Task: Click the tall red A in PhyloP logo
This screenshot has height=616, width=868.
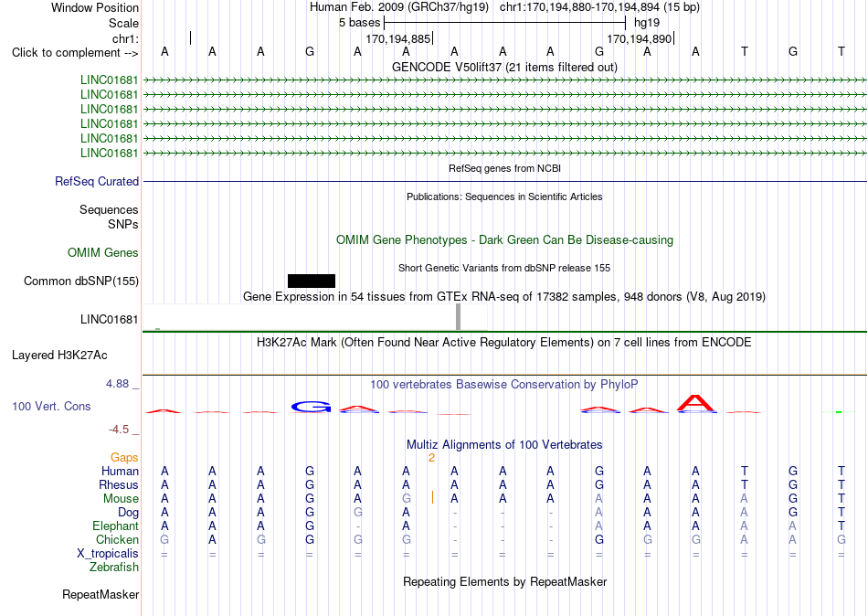Action: tap(696, 403)
